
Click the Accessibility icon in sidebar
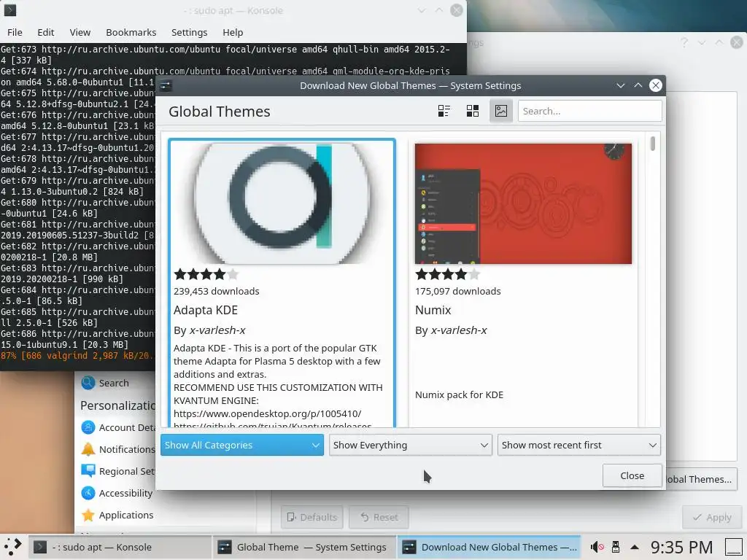pyautogui.click(x=88, y=493)
